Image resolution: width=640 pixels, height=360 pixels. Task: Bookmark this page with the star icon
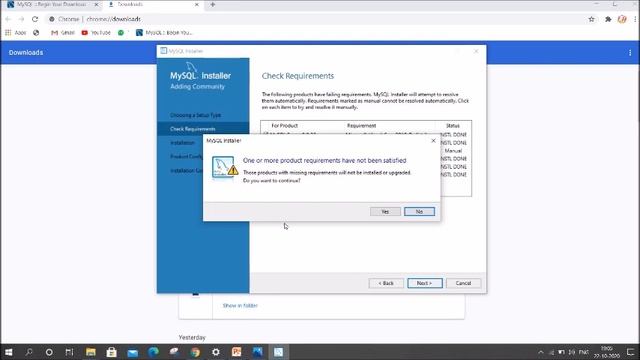(591, 19)
